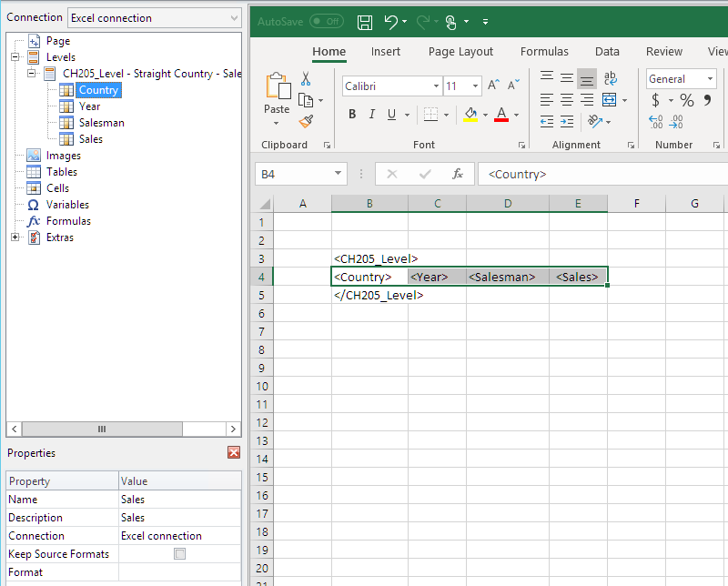Enable Keep Source Formats checkbox
Image resolution: width=728 pixels, height=586 pixels.
[x=179, y=554]
